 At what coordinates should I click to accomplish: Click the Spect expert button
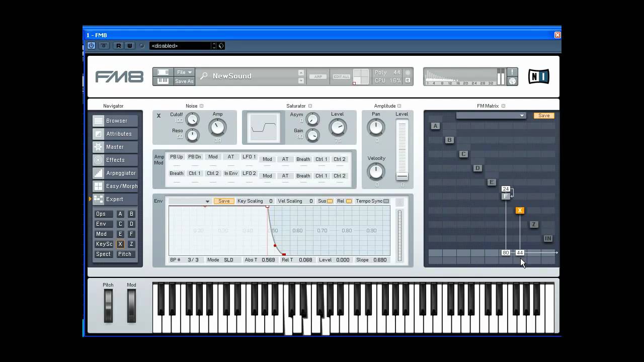tap(103, 254)
